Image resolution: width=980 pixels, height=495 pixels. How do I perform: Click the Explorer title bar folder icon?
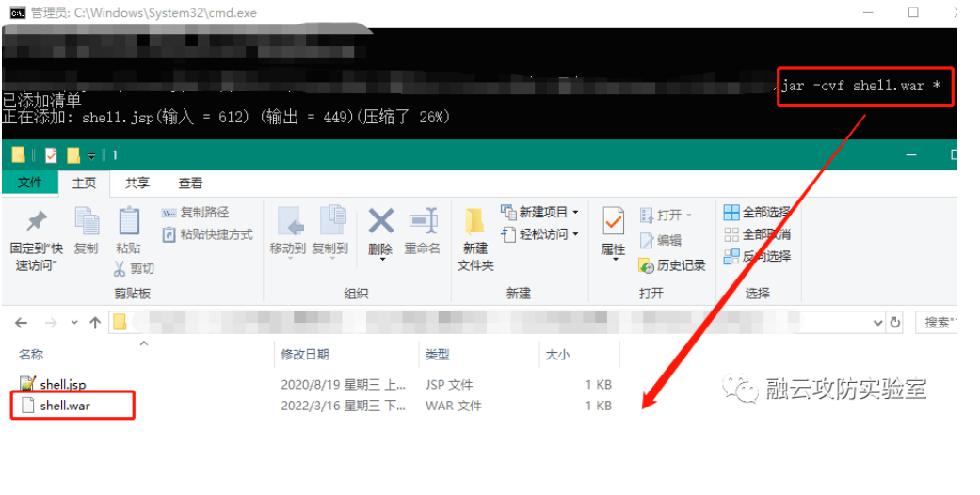coord(18,154)
